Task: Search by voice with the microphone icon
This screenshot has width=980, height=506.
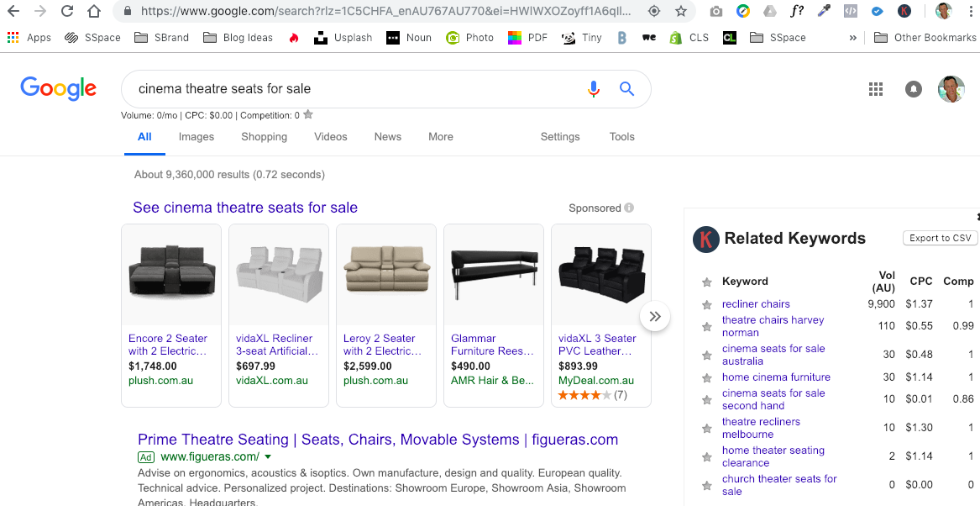Action: click(594, 89)
